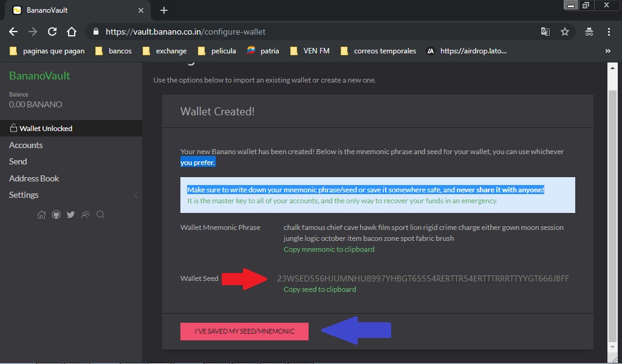Open the airdrop.lato bookmark
The image size is (622, 364).
click(467, 51)
